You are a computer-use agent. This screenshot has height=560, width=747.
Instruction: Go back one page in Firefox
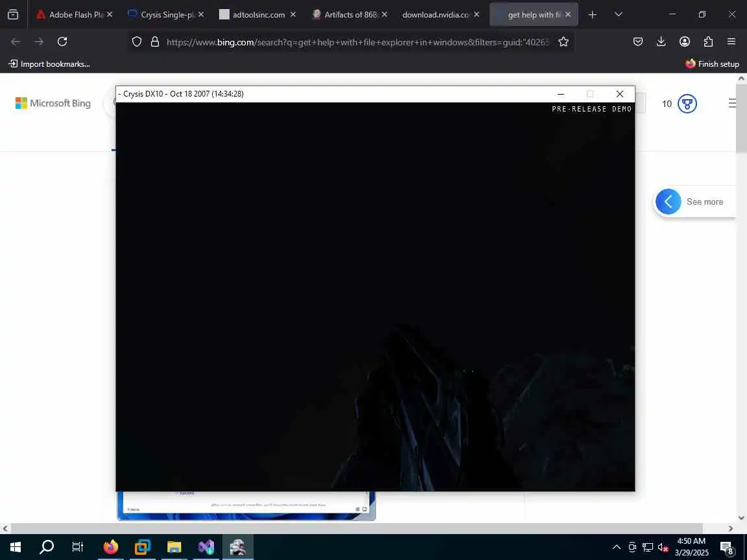click(16, 42)
